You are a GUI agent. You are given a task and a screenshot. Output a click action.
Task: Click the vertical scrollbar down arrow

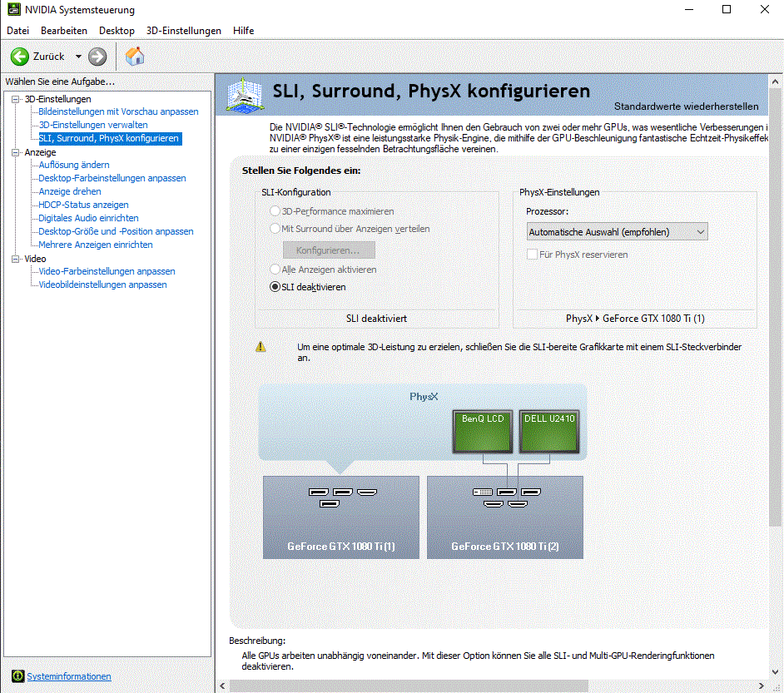(x=775, y=672)
